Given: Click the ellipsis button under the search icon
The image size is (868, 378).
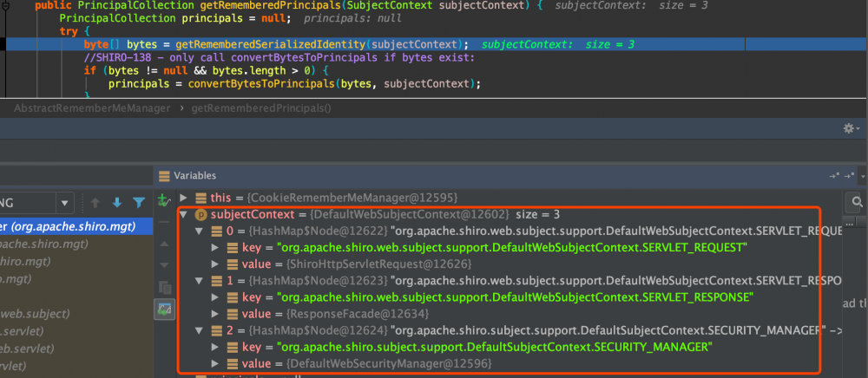Looking at the screenshot, I should point(850,222).
